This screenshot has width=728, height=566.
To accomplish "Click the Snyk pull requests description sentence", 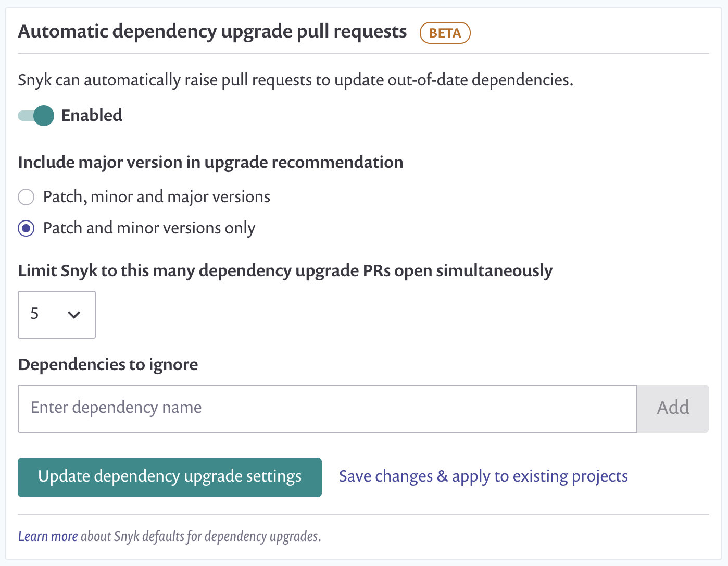I will 295,80.
